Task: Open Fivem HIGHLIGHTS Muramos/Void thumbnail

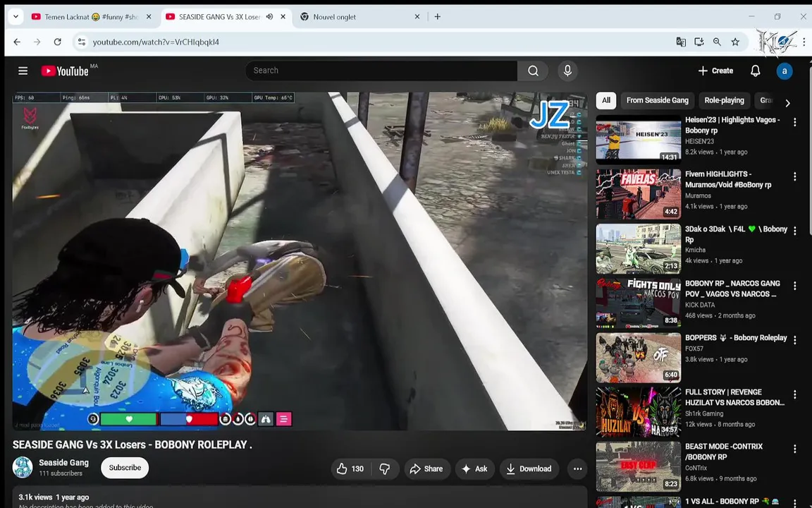Action: point(639,195)
